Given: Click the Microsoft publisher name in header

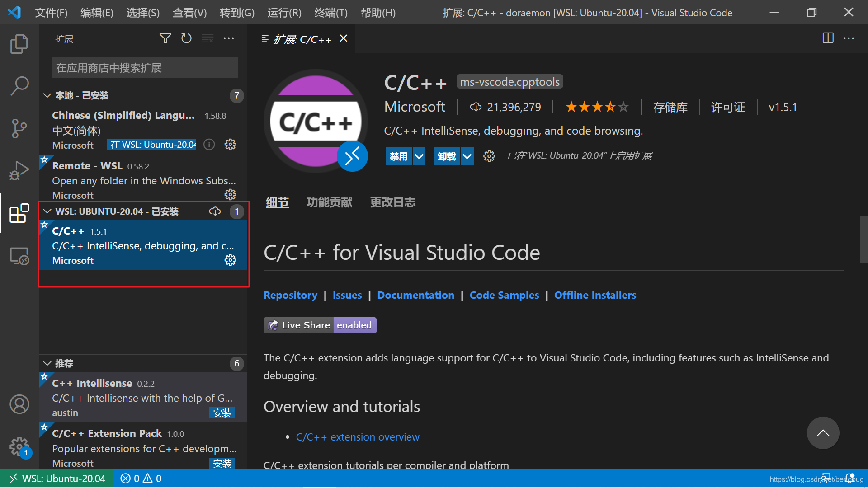Looking at the screenshot, I should click(x=415, y=107).
